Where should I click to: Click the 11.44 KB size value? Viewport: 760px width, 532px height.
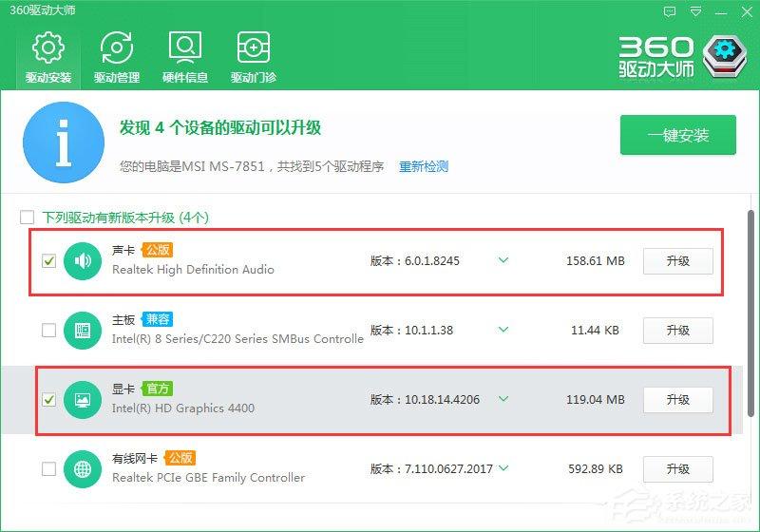596,331
